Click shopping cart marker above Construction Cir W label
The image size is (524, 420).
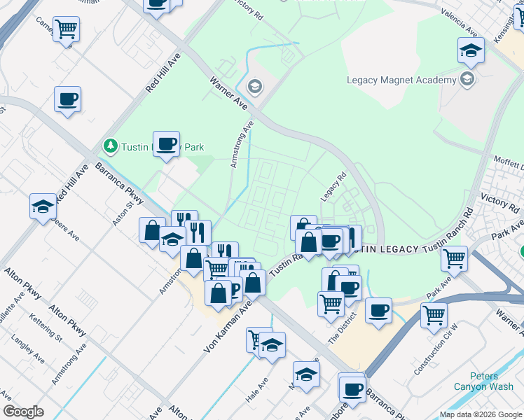click(434, 316)
